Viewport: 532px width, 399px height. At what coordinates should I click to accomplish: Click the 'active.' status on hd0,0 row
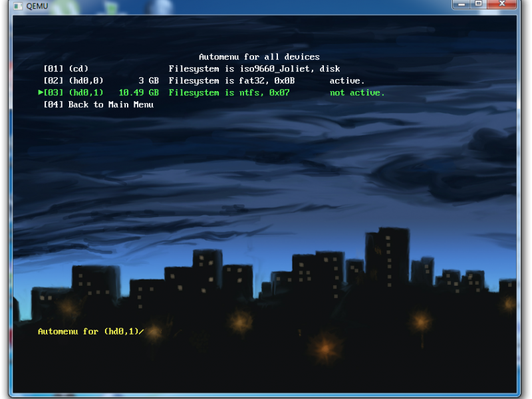[347, 80]
